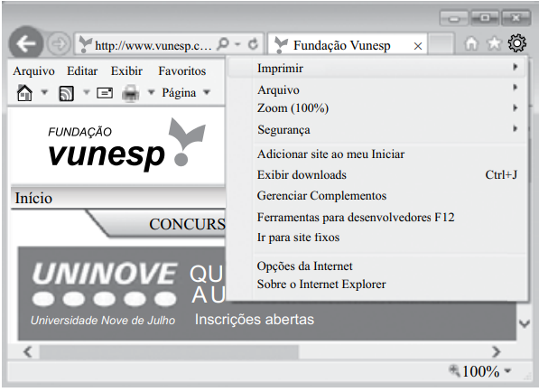Open the Home icon beside the star

click(470, 43)
